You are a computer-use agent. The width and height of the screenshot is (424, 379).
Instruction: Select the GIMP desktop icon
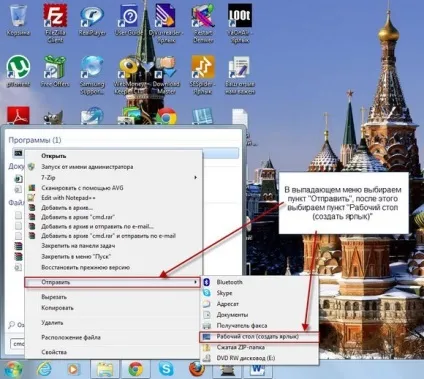point(53,117)
